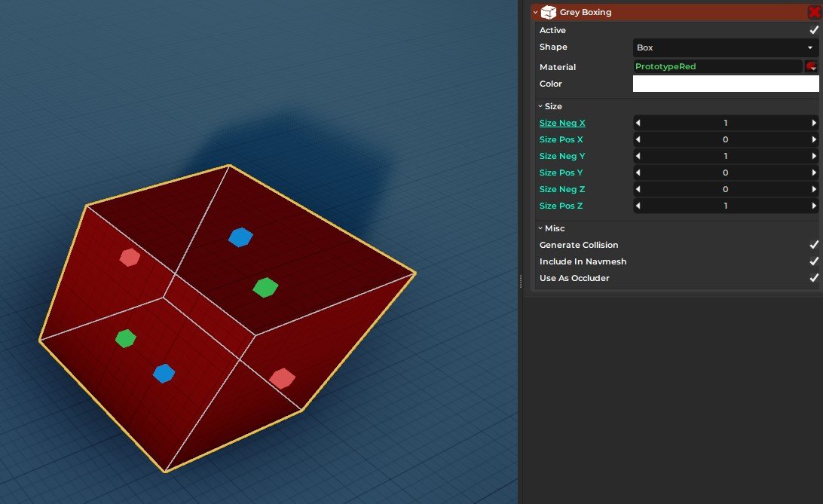Toggle the Active checkbox
823x504 pixels.
point(813,30)
